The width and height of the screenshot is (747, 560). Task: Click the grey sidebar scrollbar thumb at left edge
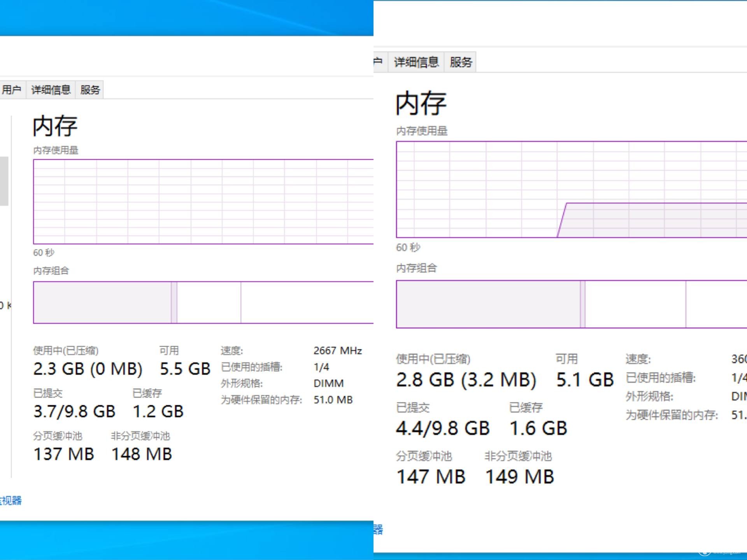[x=4, y=181]
